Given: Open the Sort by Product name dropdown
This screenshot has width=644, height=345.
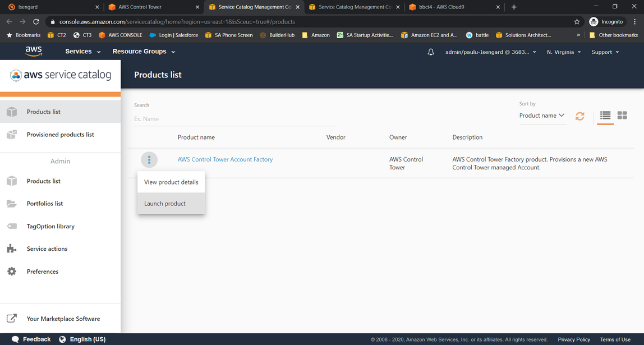Looking at the screenshot, I should point(542,116).
